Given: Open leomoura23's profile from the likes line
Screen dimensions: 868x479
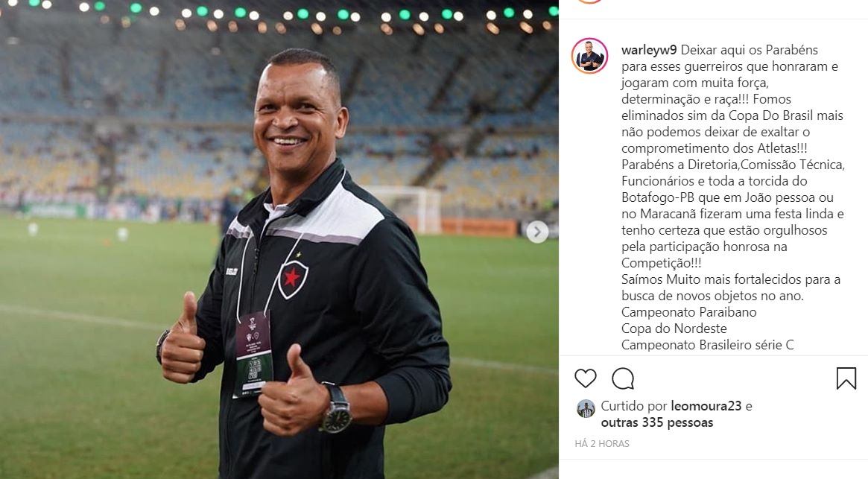Looking at the screenshot, I should tap(706, 406).
